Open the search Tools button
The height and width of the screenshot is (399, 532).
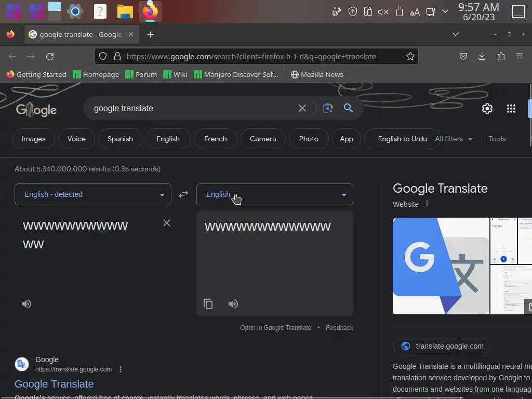(497, 139)
